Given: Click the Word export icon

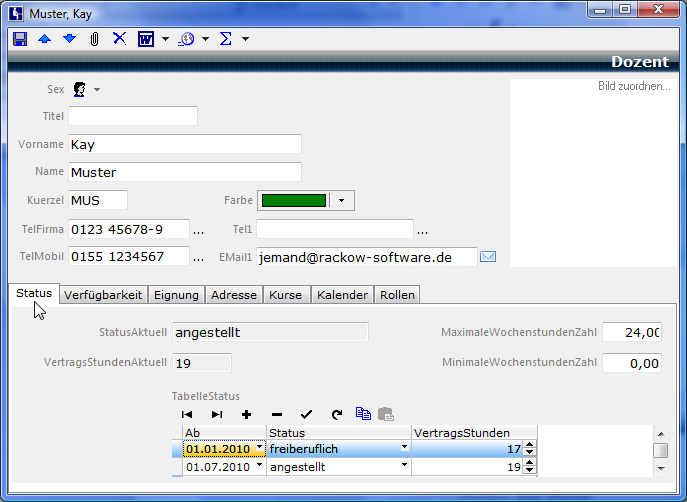Looking at the screenshot, I should click(x=145, y=39).
